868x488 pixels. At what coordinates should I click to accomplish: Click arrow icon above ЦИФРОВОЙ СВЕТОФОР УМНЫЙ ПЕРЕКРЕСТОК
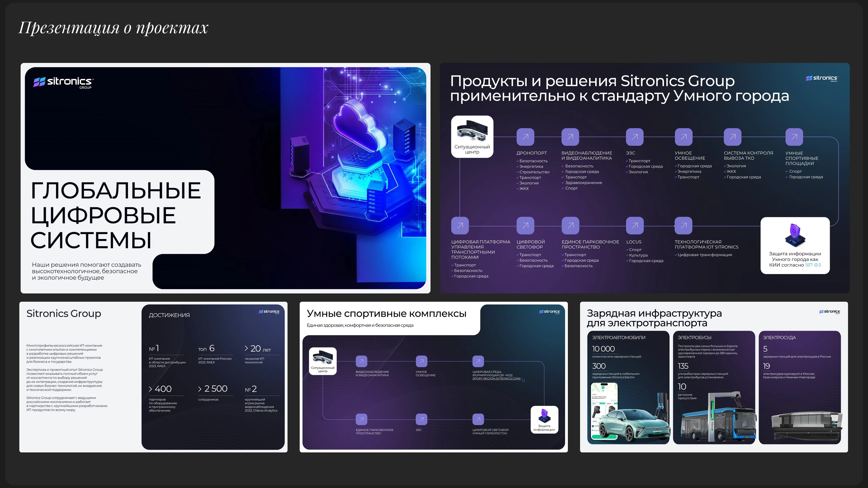478,419
